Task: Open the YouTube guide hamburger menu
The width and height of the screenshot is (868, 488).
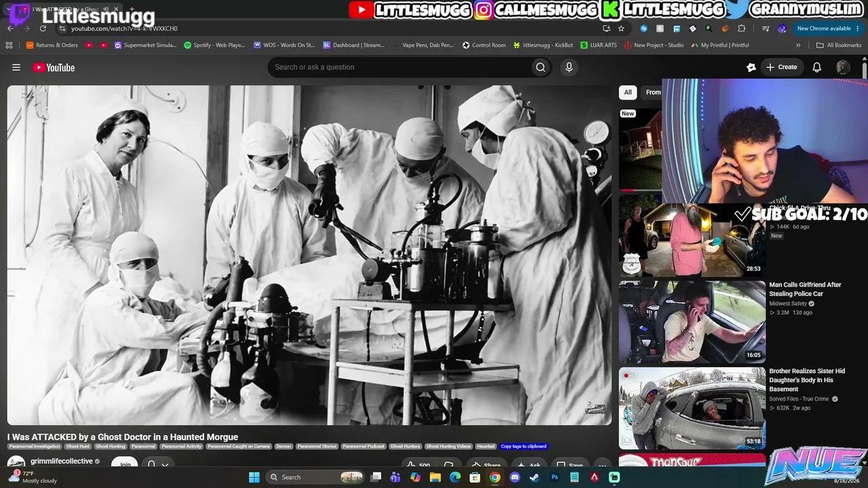Action: click(x=16, y=67)
